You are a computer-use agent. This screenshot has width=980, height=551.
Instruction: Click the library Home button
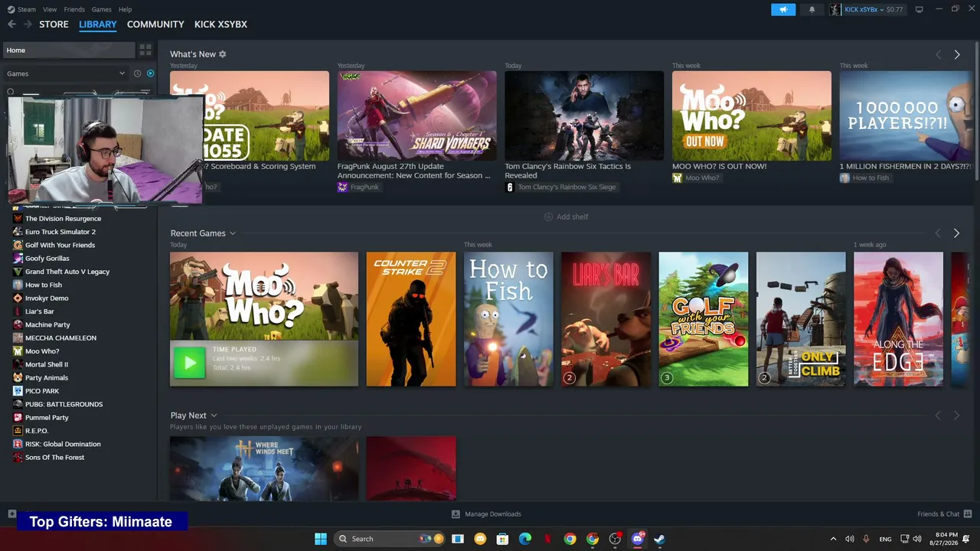(x=69, y=51)
